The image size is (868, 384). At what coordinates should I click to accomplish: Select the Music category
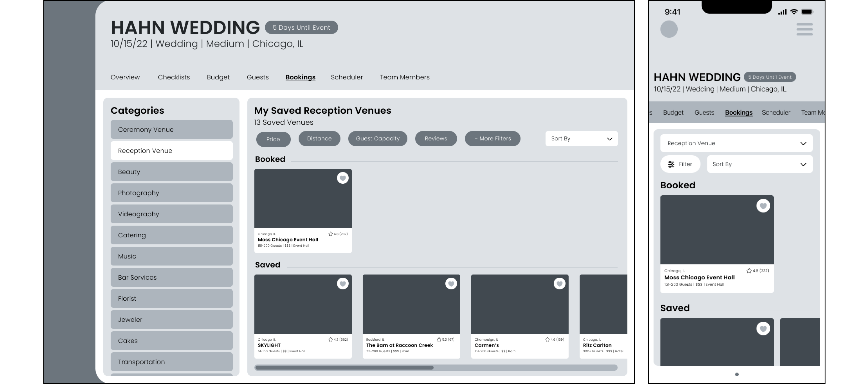[172, 256]
